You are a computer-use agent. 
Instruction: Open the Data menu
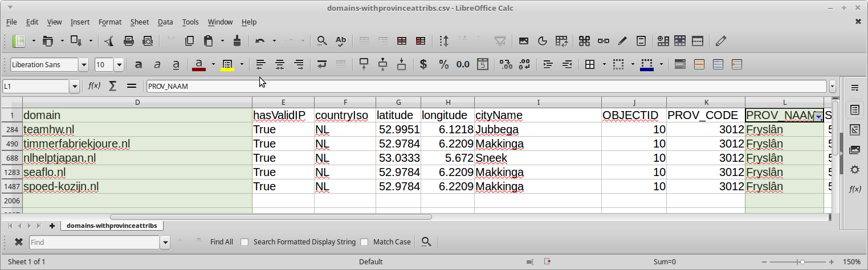coord(165,22)
